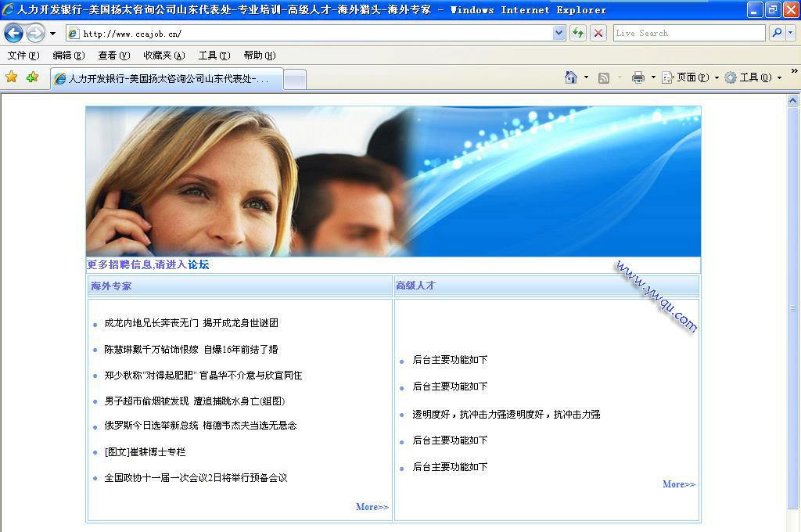Open the 帮助(H) menu
The height and width of the screenshot is (532, 801).
click(260, 56)
